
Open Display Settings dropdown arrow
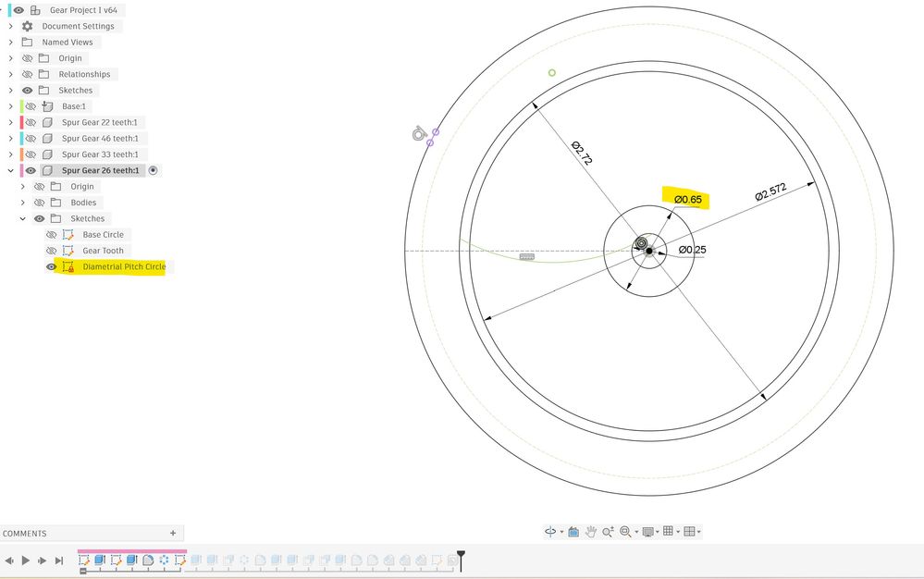pyautogui.click(x=658, y=532)
